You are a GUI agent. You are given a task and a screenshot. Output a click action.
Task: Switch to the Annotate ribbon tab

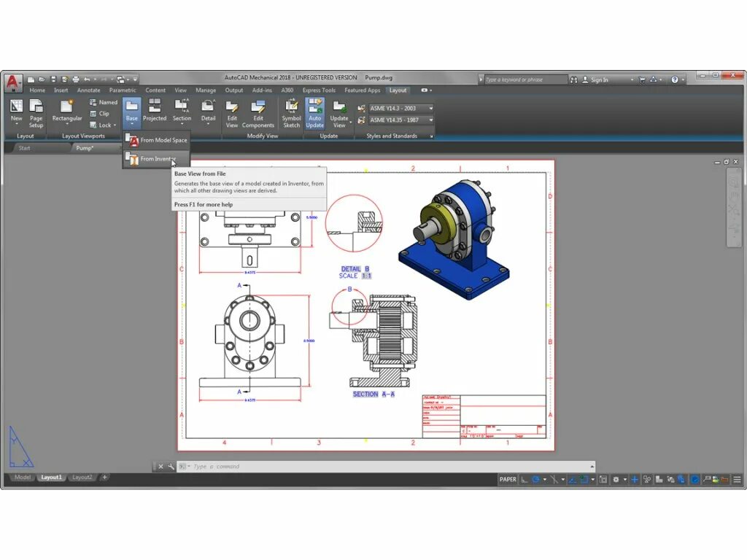(88, 90)
